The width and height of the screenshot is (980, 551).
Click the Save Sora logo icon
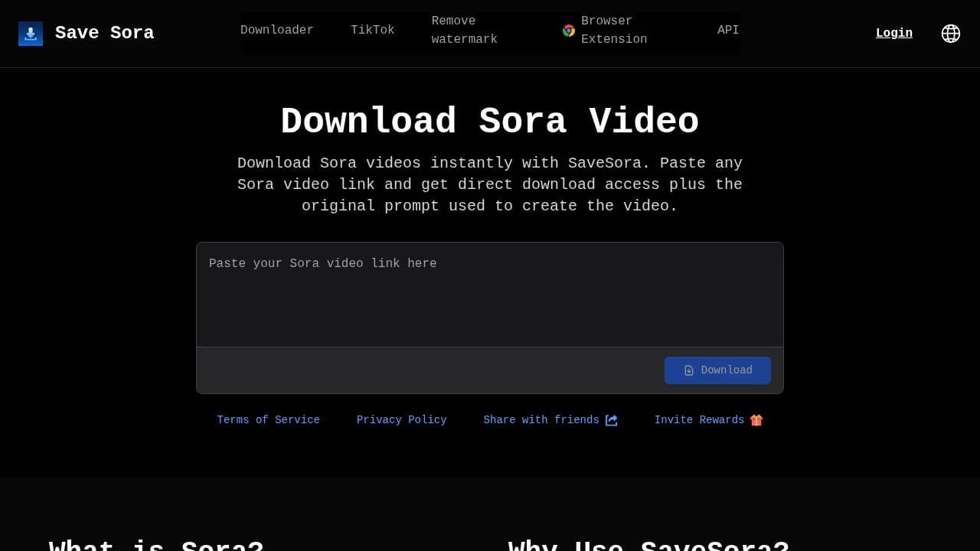(31, 34)
